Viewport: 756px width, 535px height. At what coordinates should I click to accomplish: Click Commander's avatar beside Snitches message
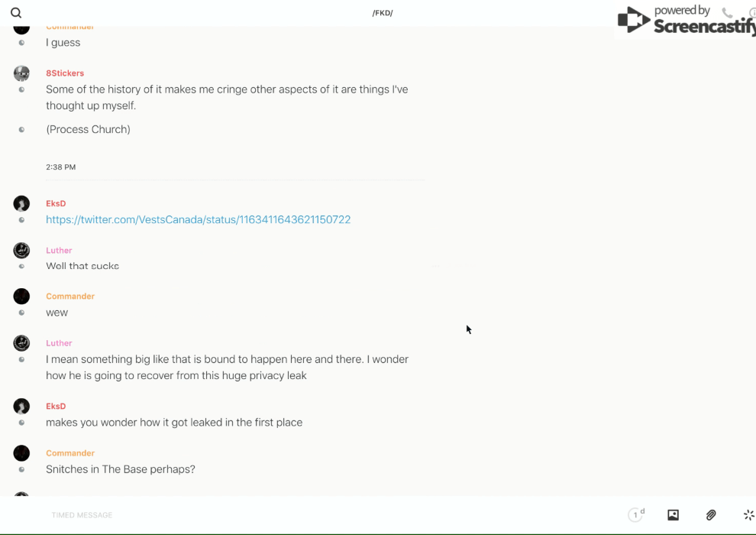(21, 453)
